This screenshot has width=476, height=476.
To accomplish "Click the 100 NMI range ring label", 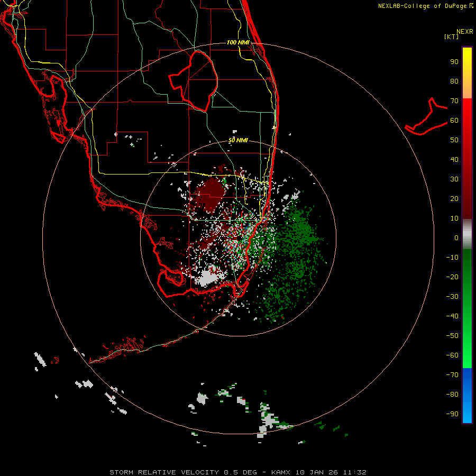I will [x=238, y=42].
